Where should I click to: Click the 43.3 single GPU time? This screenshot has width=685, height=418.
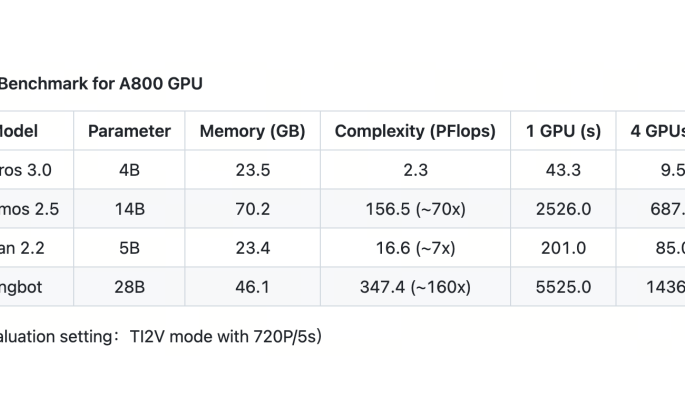click(x=563, y=170)
